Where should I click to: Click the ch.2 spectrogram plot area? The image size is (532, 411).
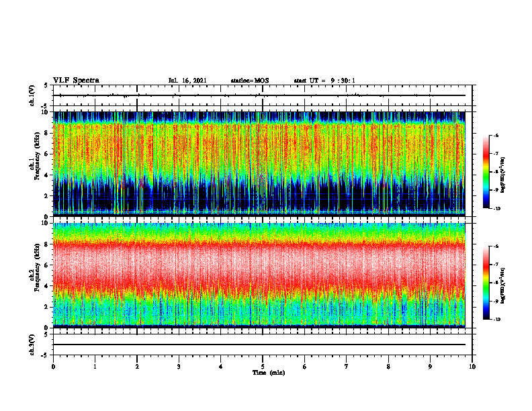pos(259,275)
